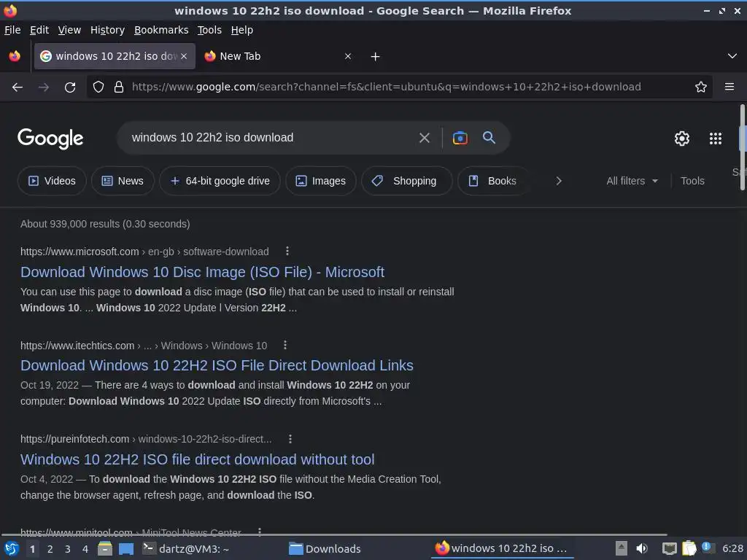Open Firefox View pinned icon in tab bar
The height and width of the screenshot is (560, 747).
pyautogui.click(x=15, y=56)
